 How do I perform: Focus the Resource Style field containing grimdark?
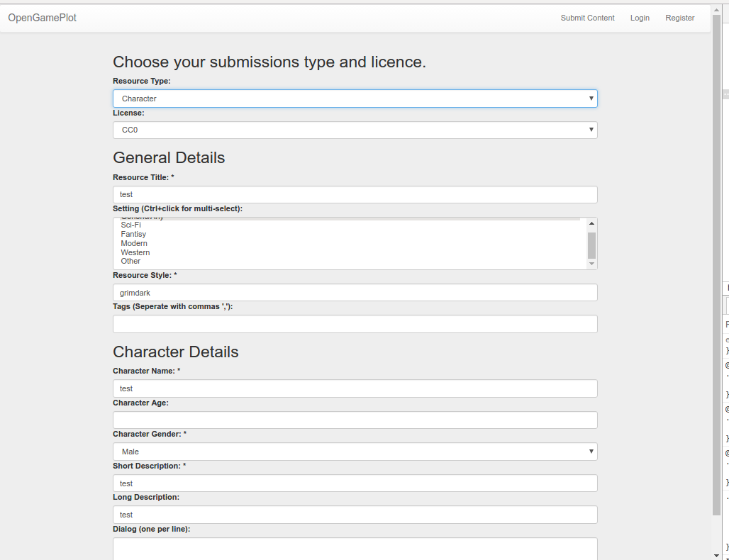point(355,293)
